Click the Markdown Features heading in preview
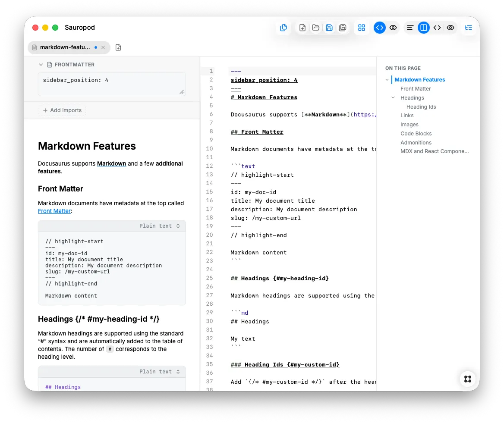Screen dimensions: 504x423 pos(87,146)
